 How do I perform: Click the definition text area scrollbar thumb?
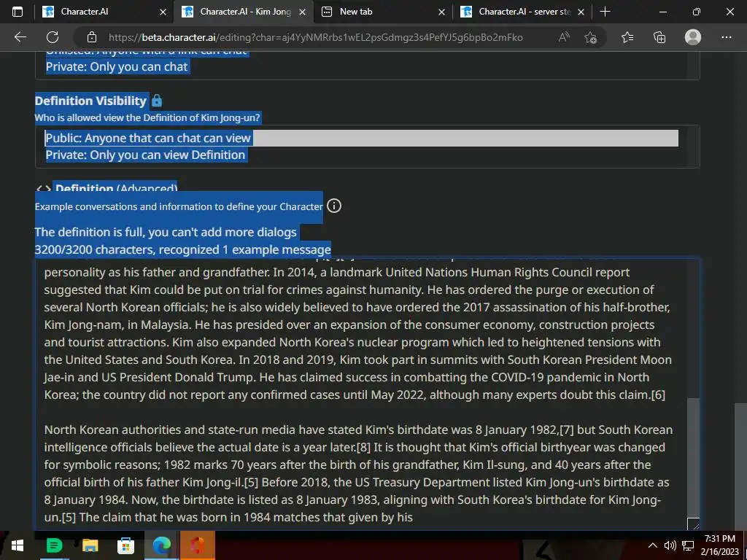(693, 458)
